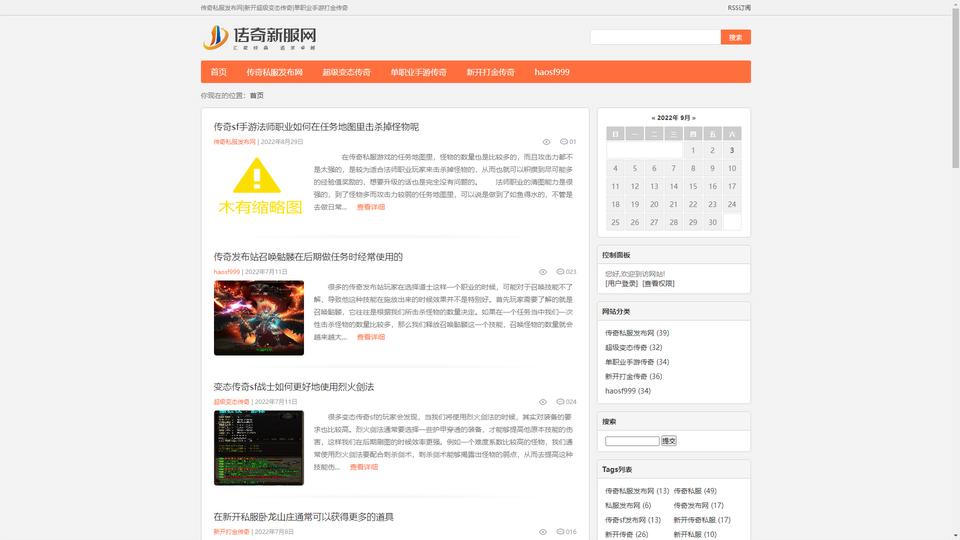
Task: Click the comments bubble icon for the 卧龙山庄 article
Action: pos(560,531)
